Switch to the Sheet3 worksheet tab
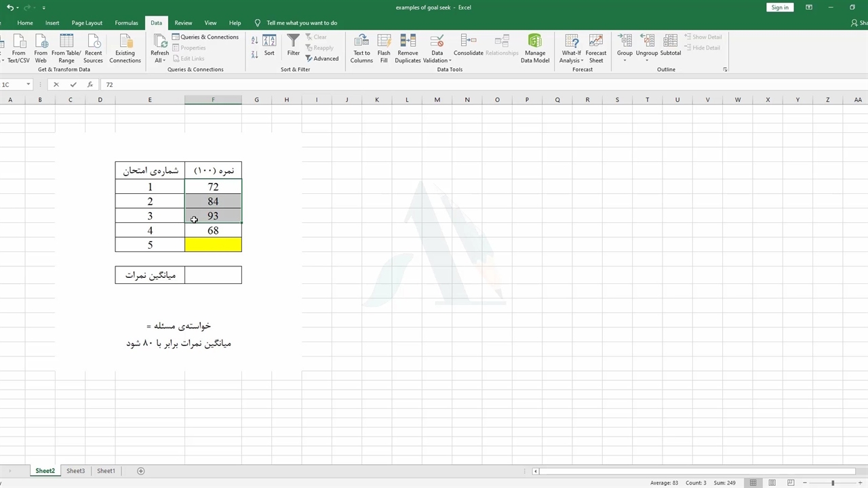Viewport: 868px width, 488px height. (75, 471)
